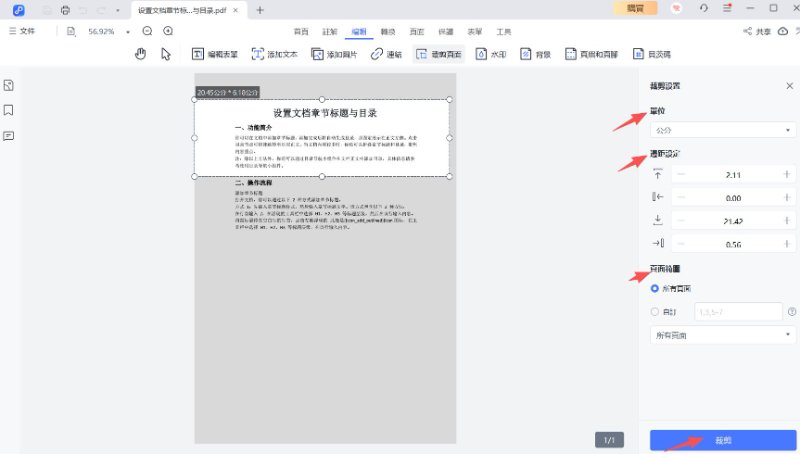The width and height of the screenshot is (800, 454).
Task: Select the Custom page range radio button
Action: tap(655, 311)
